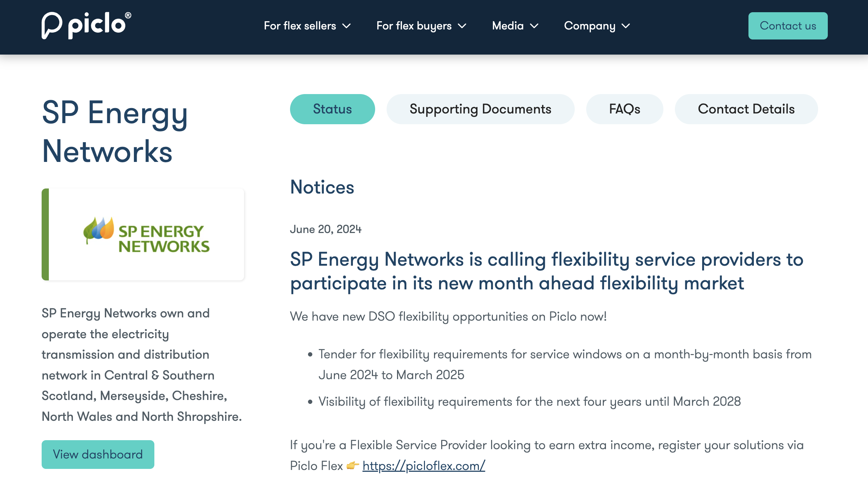Click the pointing hand emoji near Piclo Flex
868x489 pixels.
(x=353, y=465)
